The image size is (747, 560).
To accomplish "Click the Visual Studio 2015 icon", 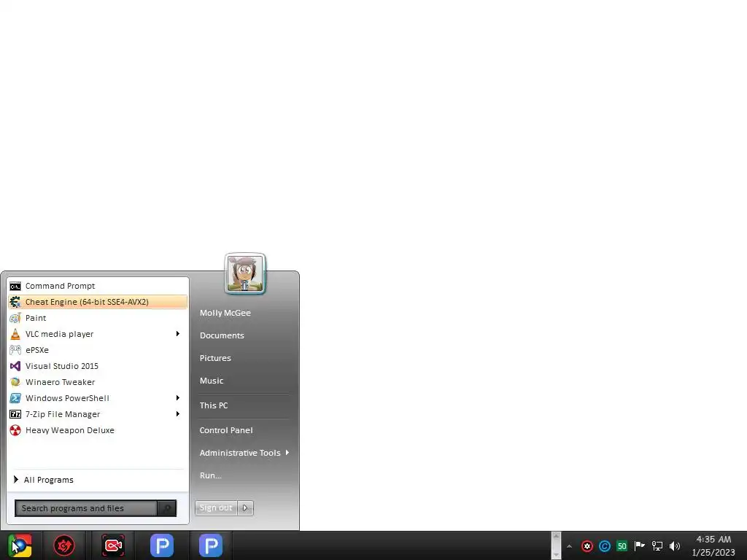I will click(15, 366).
